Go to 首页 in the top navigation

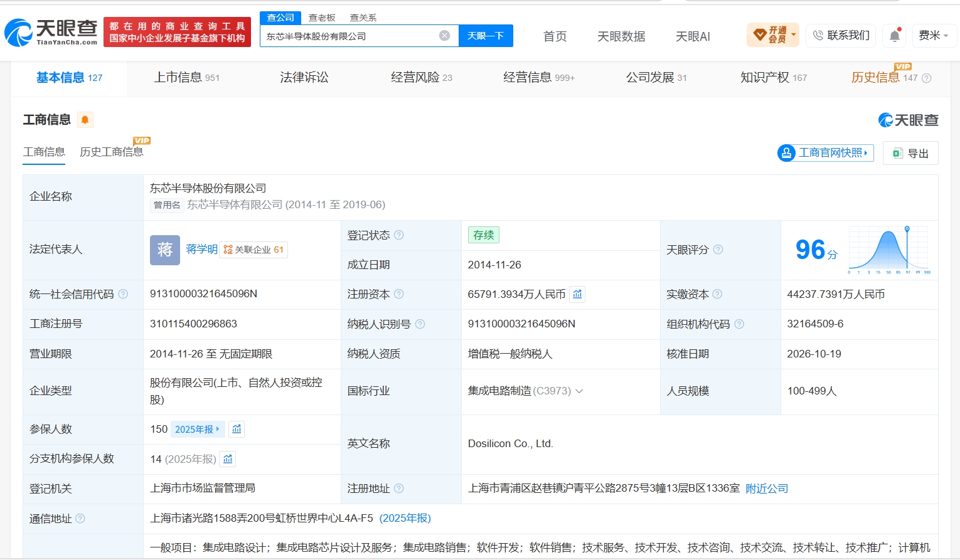555,36
